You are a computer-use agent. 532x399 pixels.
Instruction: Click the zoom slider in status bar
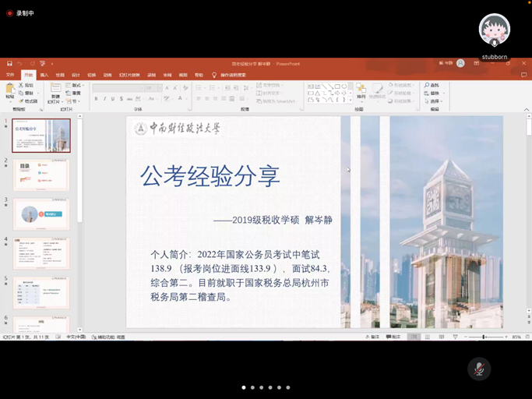click(483, 337)
